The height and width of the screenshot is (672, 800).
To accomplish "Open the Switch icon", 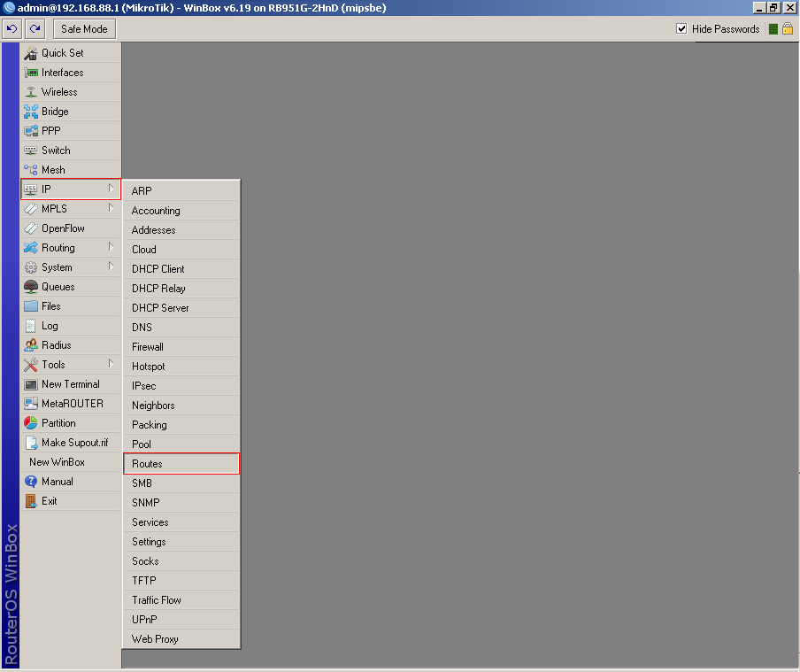I will point(31,151).
